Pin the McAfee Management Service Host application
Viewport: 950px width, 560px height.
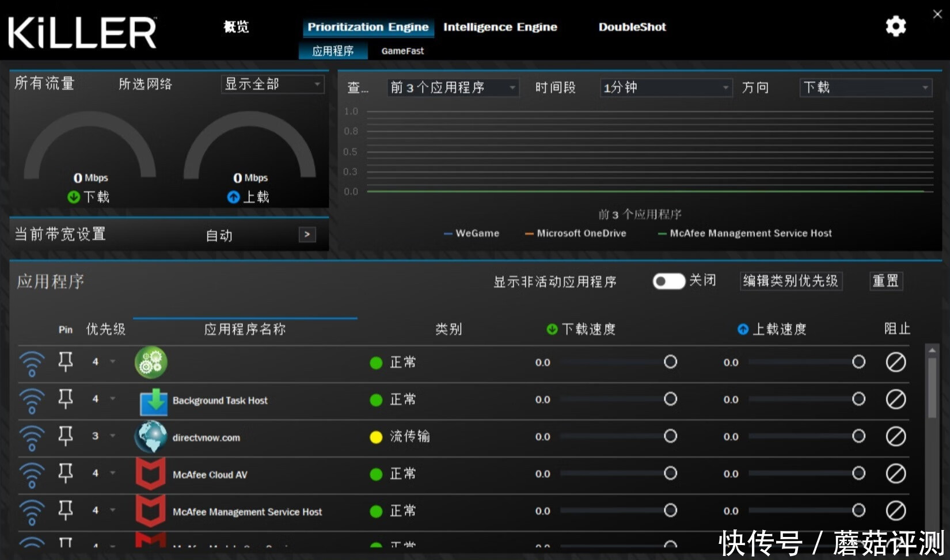[66, 510]
